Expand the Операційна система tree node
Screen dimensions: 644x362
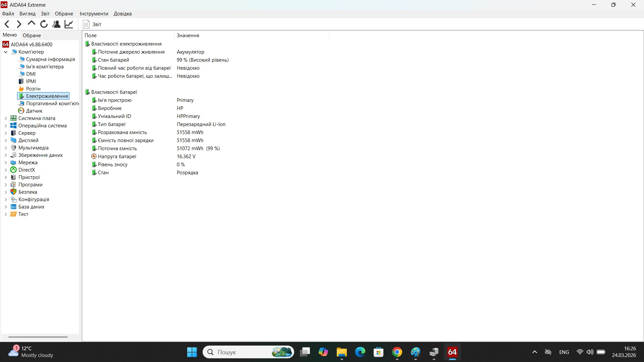(x=5, y=125)
